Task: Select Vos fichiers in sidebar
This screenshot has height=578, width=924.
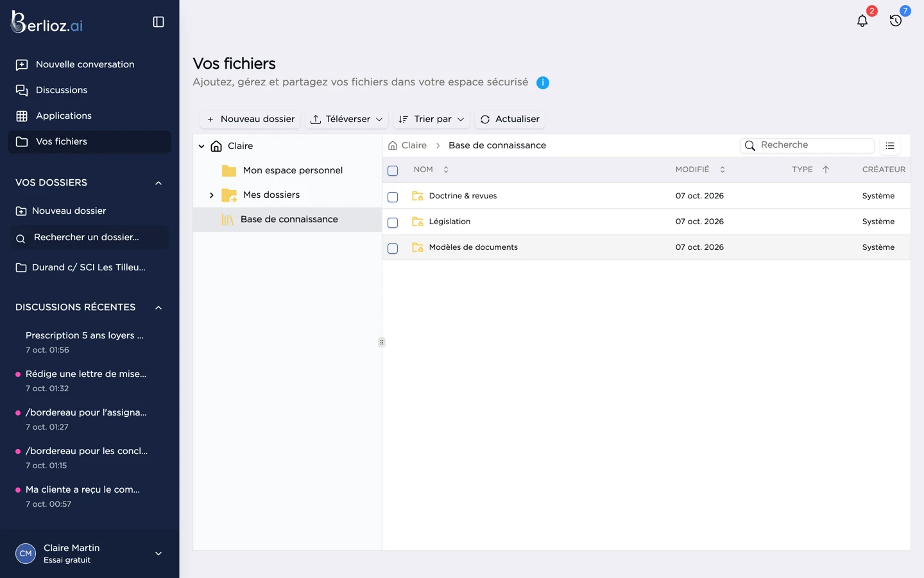Action: click(x=89, y=142)
